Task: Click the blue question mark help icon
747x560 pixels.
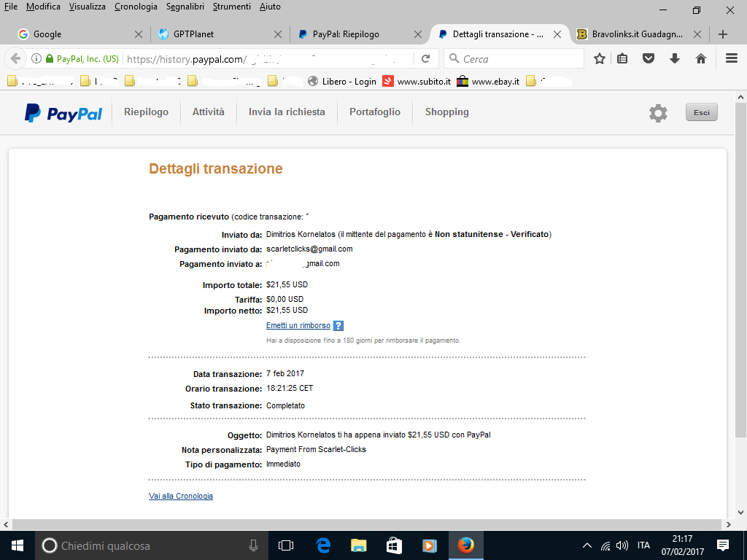Action: (x=338, y=326)
